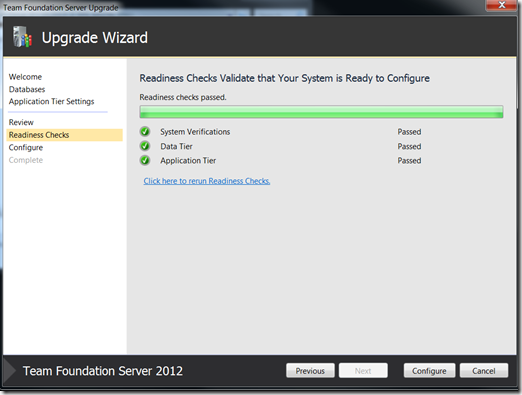Click the Application Tier green check icon
This screenshot has width=522, height=395.
pyautogui.click(x=145, y=160)
